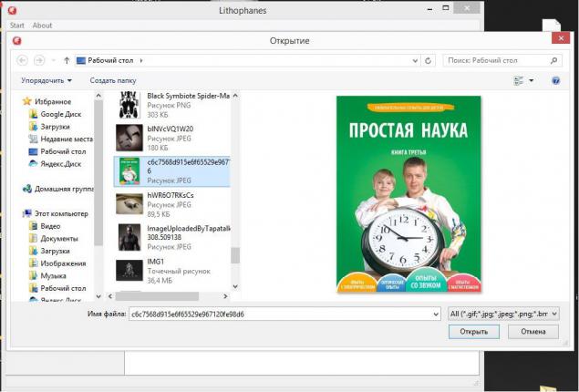Click Создать папку to create a folder
Image resolution: width=579 pixels, height=392 pixels.
tap(113, 80)
